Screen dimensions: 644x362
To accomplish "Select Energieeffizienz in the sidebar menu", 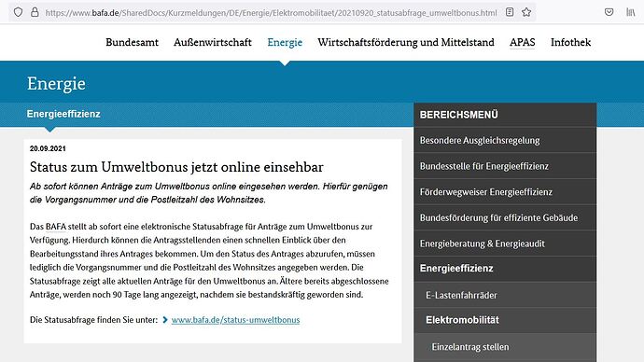I will click(505, 269).
